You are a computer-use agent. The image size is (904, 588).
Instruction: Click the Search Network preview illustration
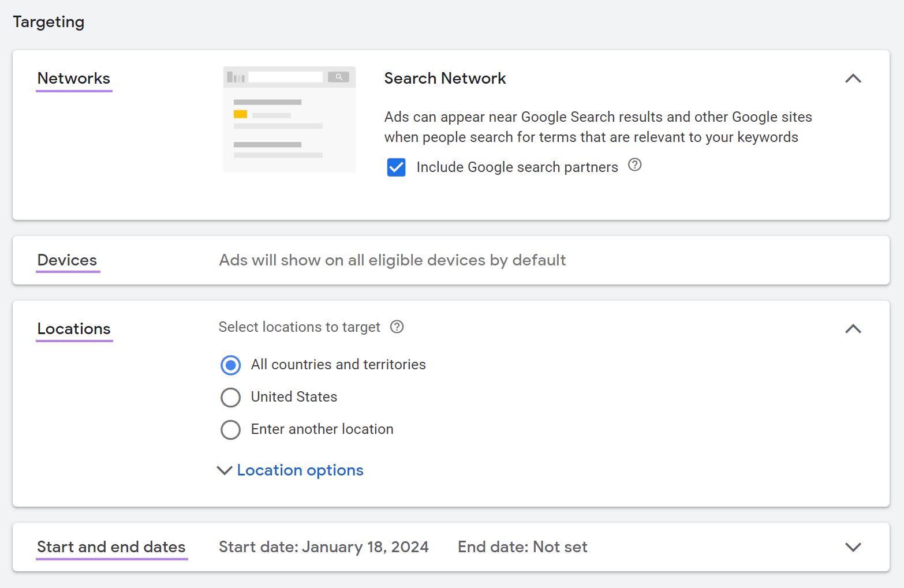(x=289, y=119)
